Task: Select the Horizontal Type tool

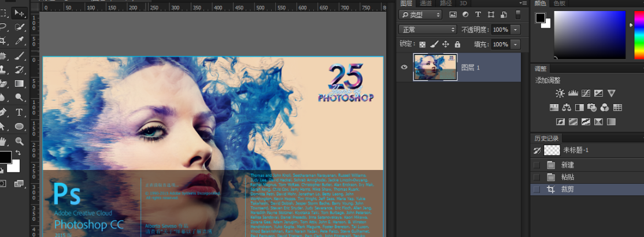Action: 19,112
